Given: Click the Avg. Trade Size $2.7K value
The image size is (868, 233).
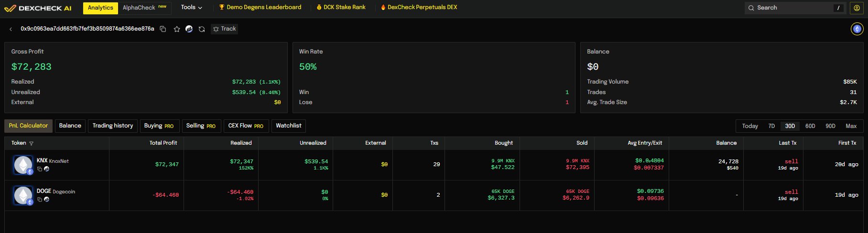Looking at the screenshot, I should coord(848,103).
